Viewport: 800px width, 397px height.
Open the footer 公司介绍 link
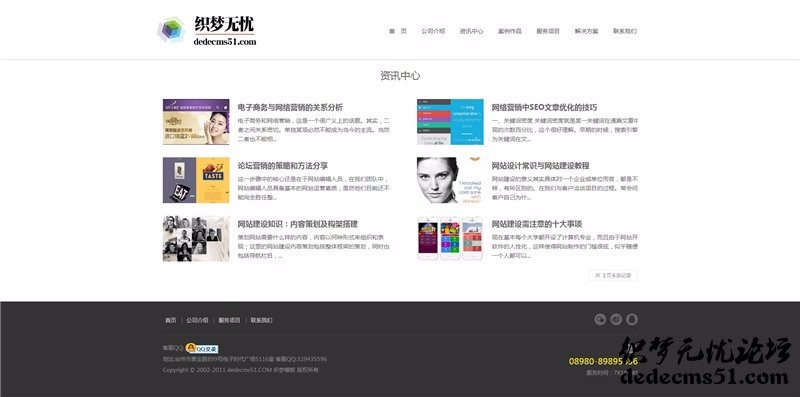pyautogui.click(x=197, y=320)
